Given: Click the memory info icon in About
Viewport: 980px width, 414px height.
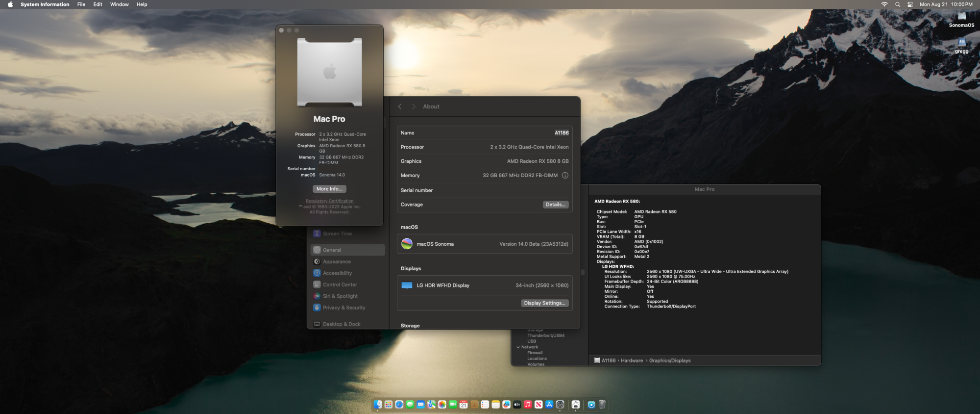Looking at the screenshot, I should click(x=565, y=176).
